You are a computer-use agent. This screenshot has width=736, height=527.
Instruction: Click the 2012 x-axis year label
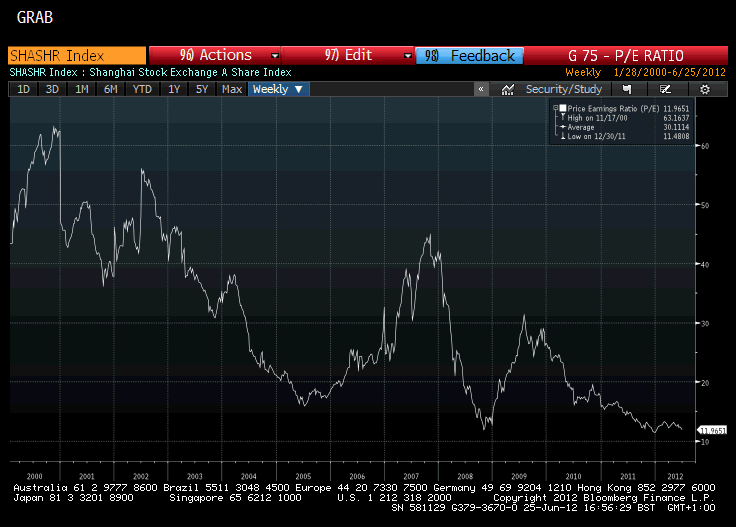[675, 476]
